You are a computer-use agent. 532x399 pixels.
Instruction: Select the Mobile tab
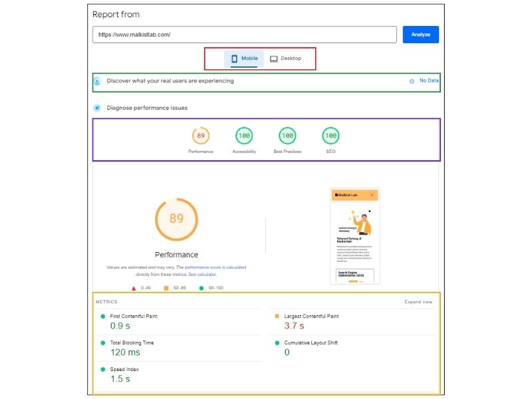[246, 59]
